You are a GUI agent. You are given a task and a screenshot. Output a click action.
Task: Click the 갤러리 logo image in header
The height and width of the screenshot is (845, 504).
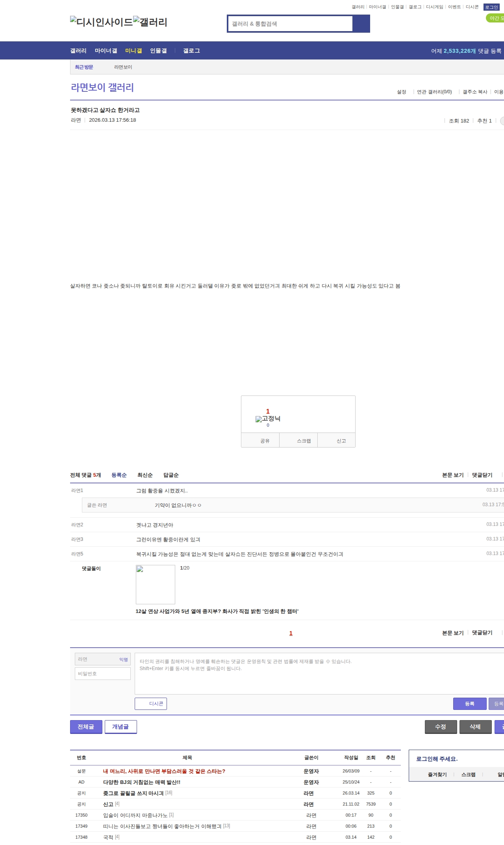[150, 22]
